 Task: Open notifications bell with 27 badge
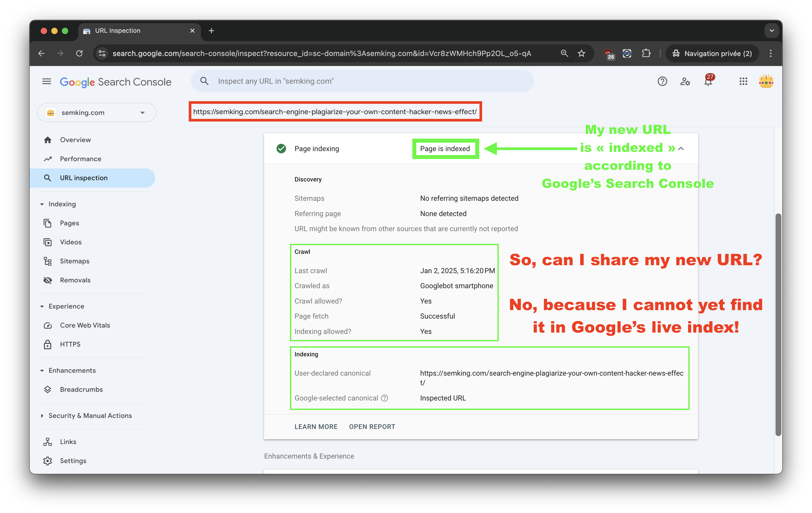[708, 81]
